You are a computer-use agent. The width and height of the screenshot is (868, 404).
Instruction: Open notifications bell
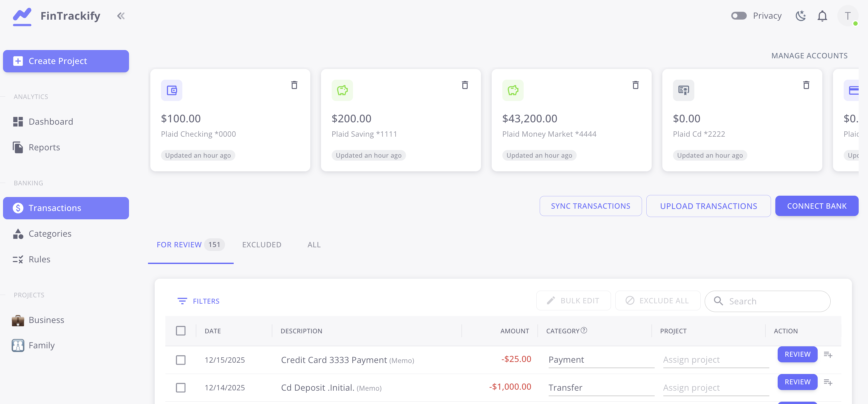coord(822,16)
